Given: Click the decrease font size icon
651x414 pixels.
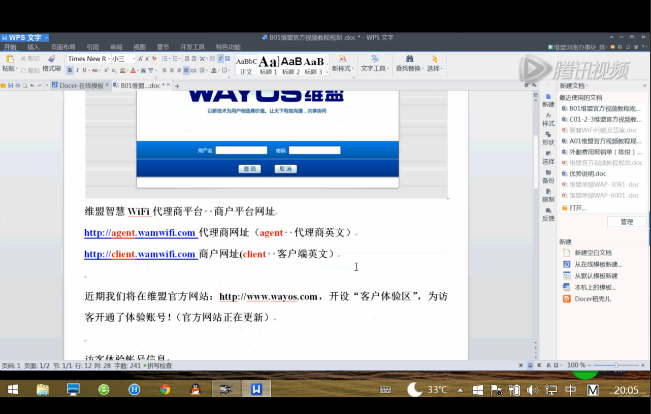Looking at the screenshot, I should click(x=147, y=59).
